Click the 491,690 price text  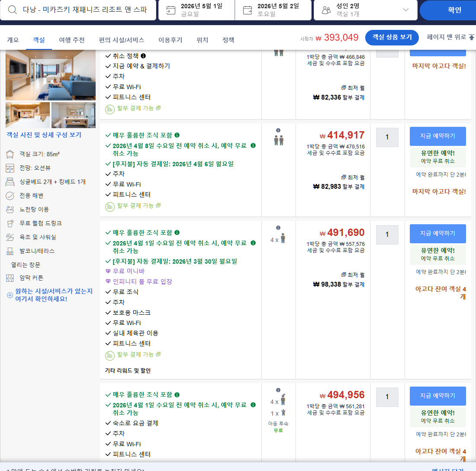[342, 232]
